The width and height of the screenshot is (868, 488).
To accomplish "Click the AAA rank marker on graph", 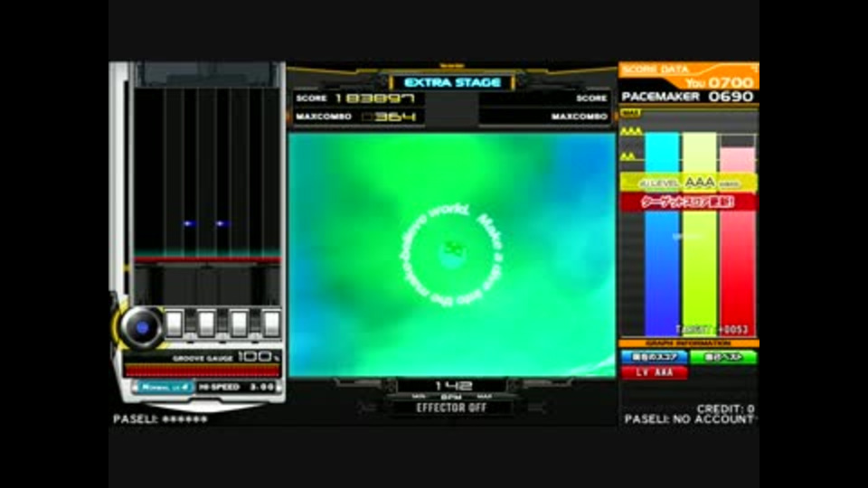I will point(631,131).
